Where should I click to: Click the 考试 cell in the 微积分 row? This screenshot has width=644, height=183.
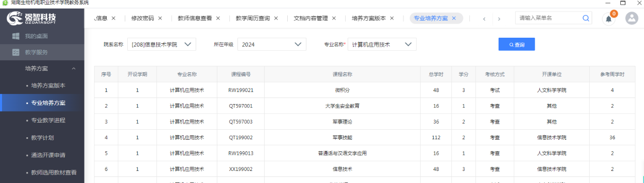point(495,90)
